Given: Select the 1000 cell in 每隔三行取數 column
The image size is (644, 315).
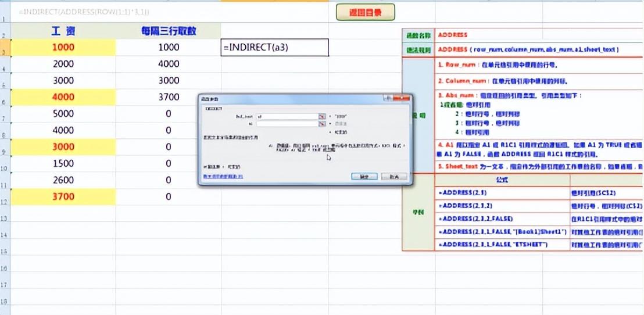Looking at the screenshot, I should click(x=169, y=47).
